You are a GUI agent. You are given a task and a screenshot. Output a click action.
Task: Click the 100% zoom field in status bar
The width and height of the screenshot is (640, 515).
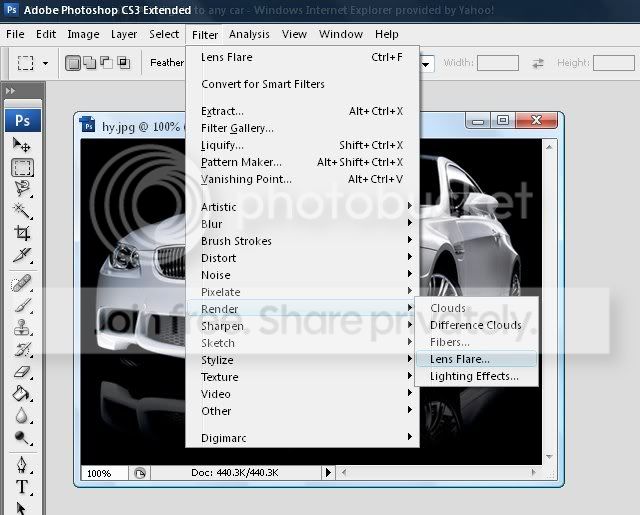[104, 473]
